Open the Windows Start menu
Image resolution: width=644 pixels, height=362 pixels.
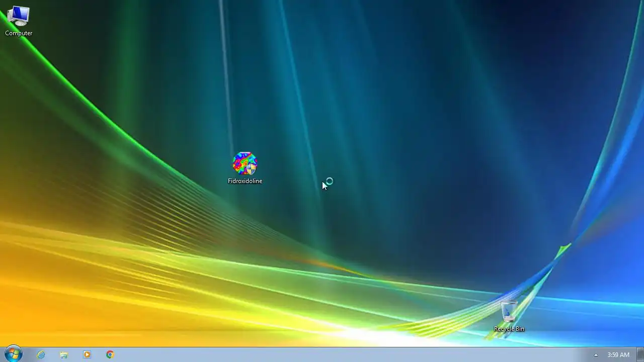point(13,354)
